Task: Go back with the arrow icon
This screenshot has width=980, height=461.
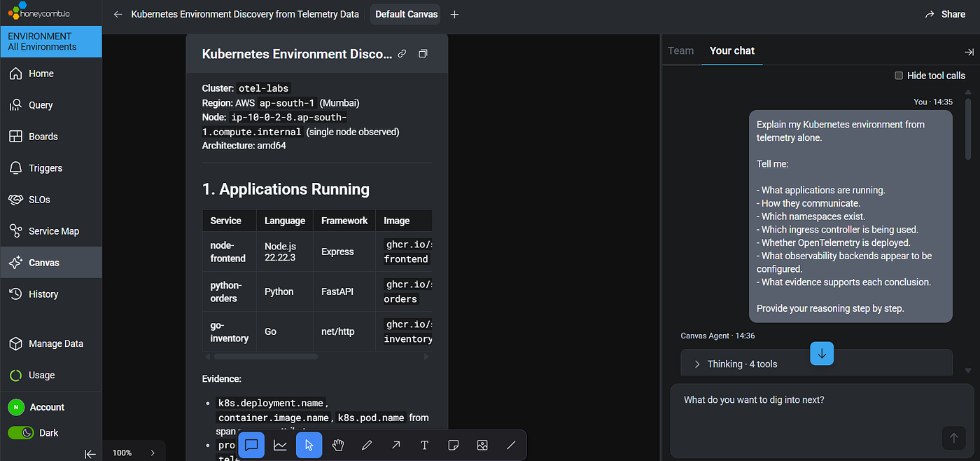Action: 118,14
